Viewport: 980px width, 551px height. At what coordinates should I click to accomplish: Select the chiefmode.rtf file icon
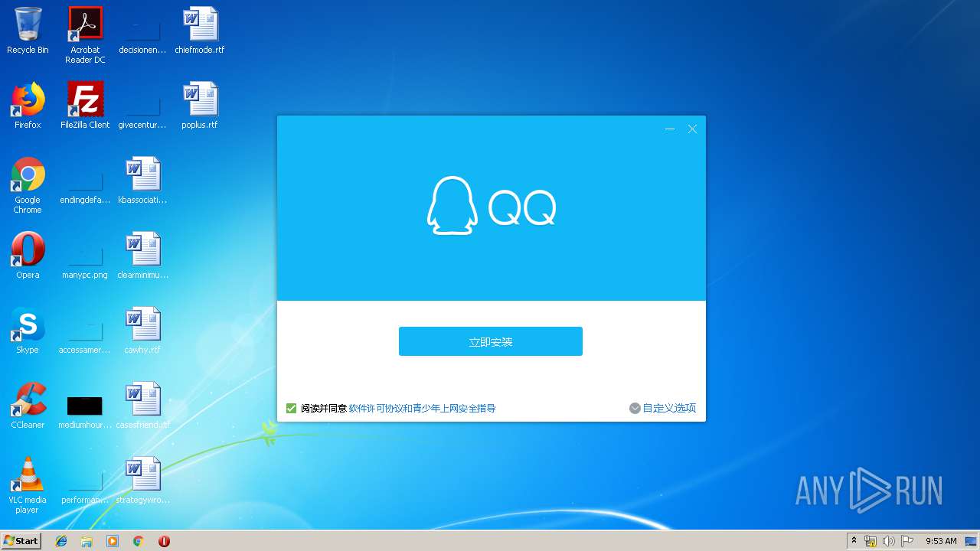coord(200,31)
